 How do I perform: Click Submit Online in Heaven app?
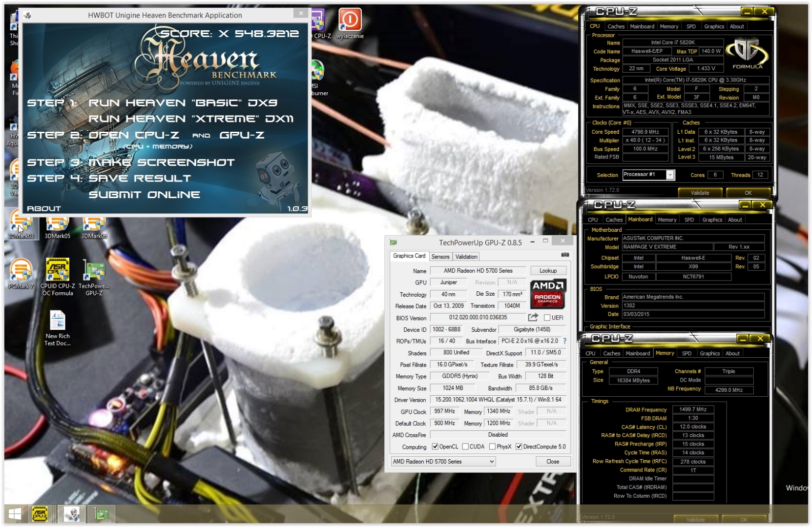click(145, 195)
